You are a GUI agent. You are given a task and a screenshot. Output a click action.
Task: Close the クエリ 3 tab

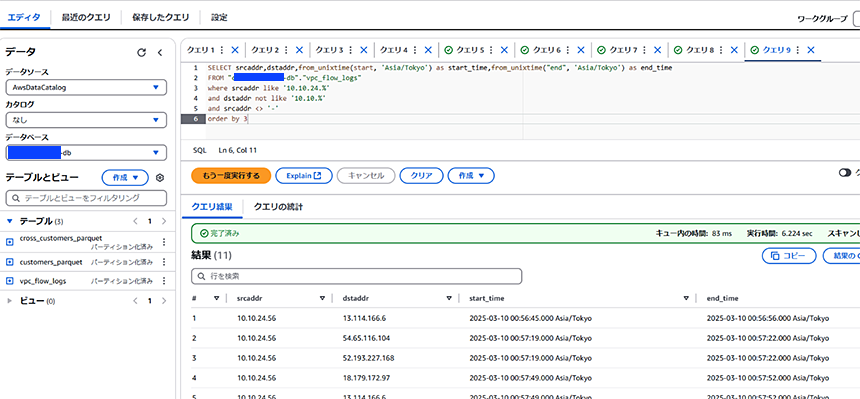[364, 50]
